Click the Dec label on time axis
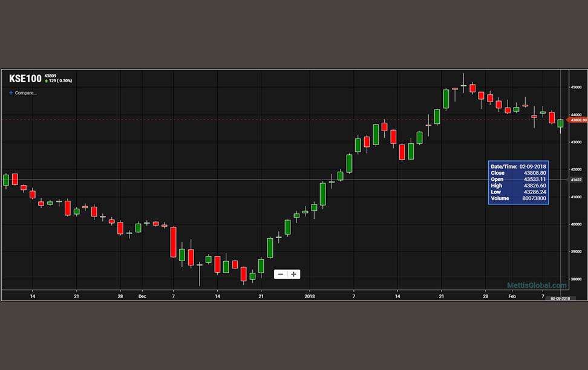 (142, 296)
